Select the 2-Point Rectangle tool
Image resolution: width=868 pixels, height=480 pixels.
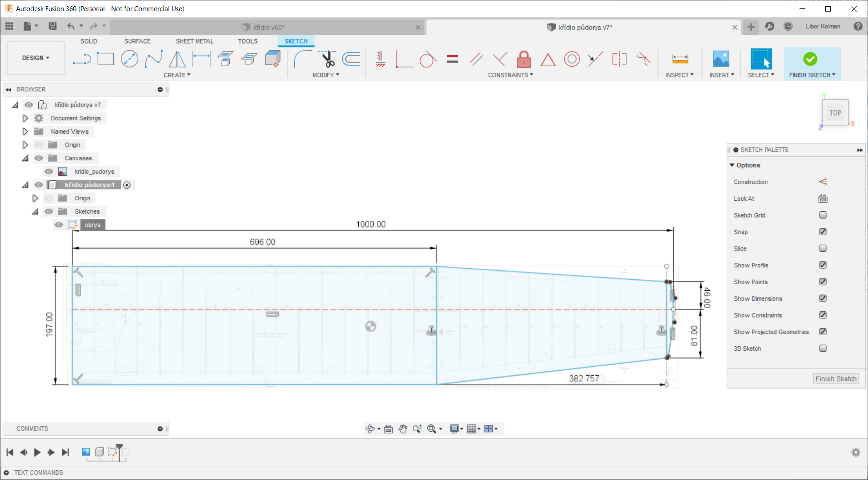pos(106,59)
